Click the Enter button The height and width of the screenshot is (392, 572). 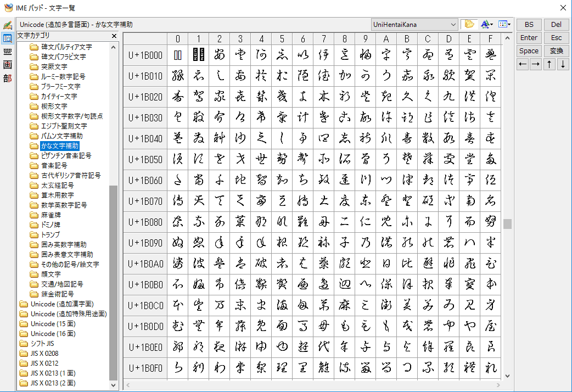[529, 38]
